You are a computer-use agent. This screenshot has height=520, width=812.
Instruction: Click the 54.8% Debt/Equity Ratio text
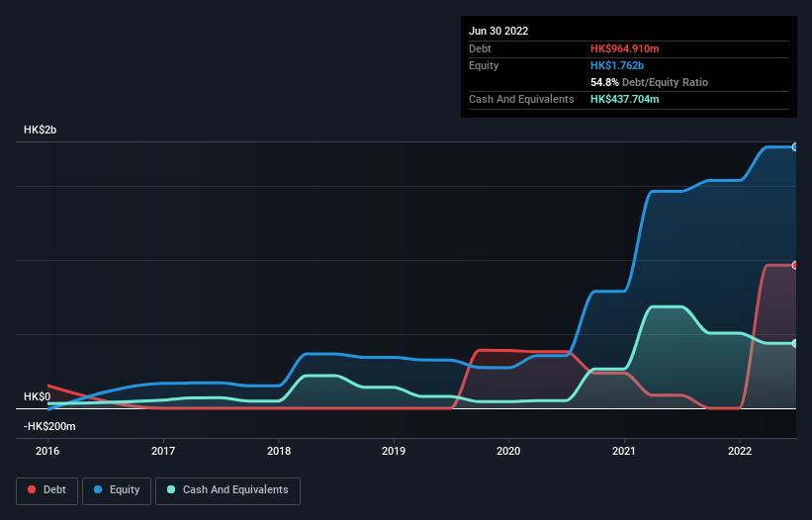click(x=650, y=82)
